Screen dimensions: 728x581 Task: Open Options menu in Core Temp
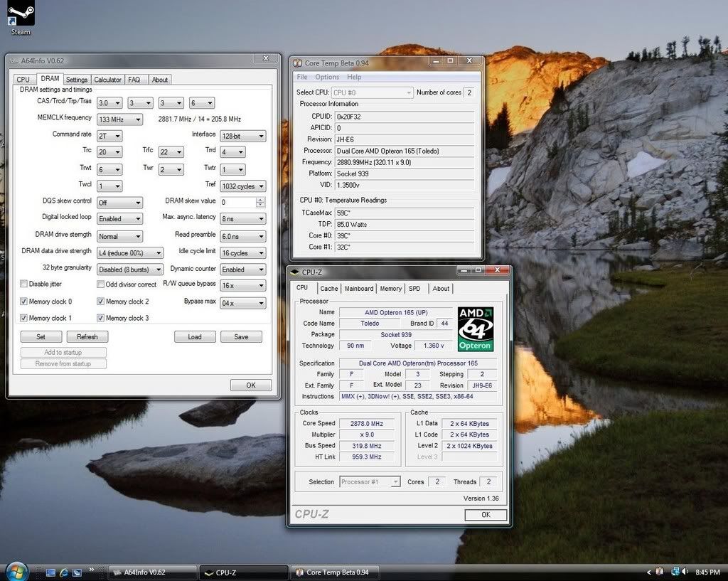pos(327,77)
